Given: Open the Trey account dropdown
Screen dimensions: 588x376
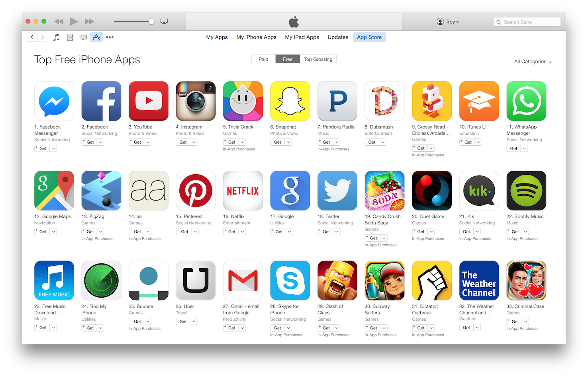Looking at the screenshot, I should 448,22.
